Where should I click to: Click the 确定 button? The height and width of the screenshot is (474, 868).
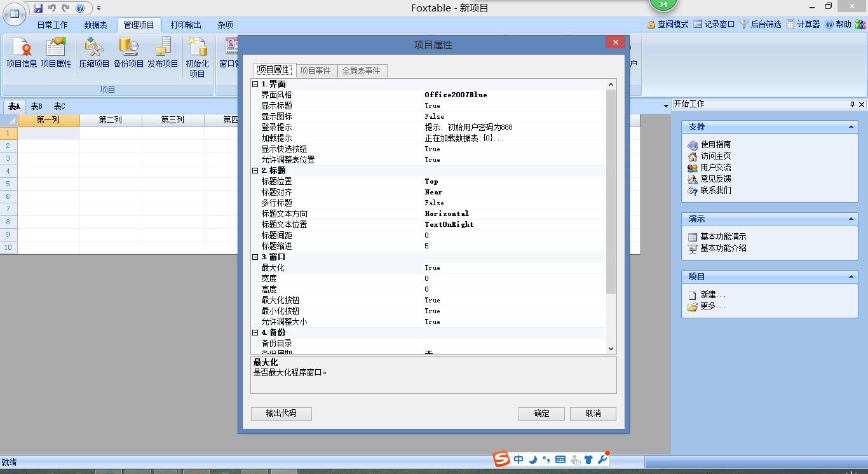pyautogui.click(x=541, y=413)
